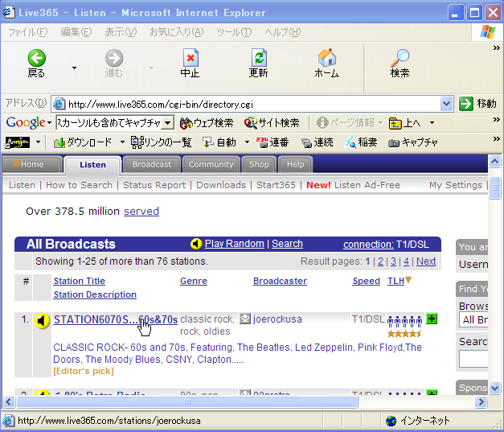This screenshot has height=432, width=504.
Task: Open the 編集(E) menu
Action: tap(76, 32)
